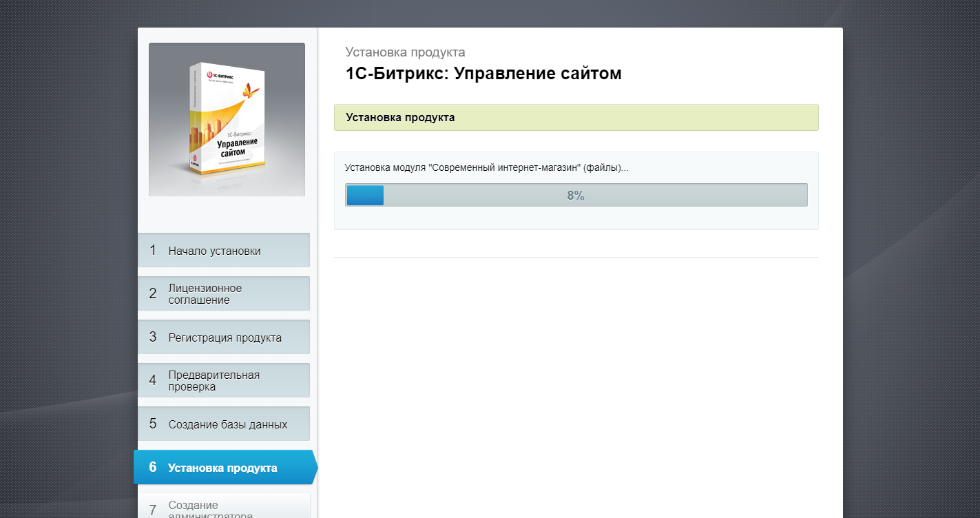Click active step 6 Установка продукта

pyautogui.click(x=225, y=468)
